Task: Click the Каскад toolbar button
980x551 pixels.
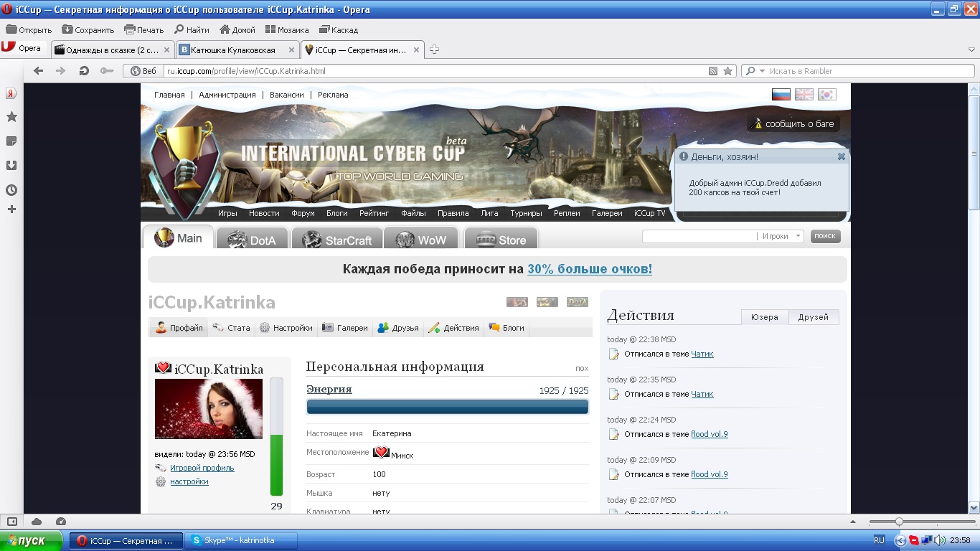Action: [x=339, y=30]
